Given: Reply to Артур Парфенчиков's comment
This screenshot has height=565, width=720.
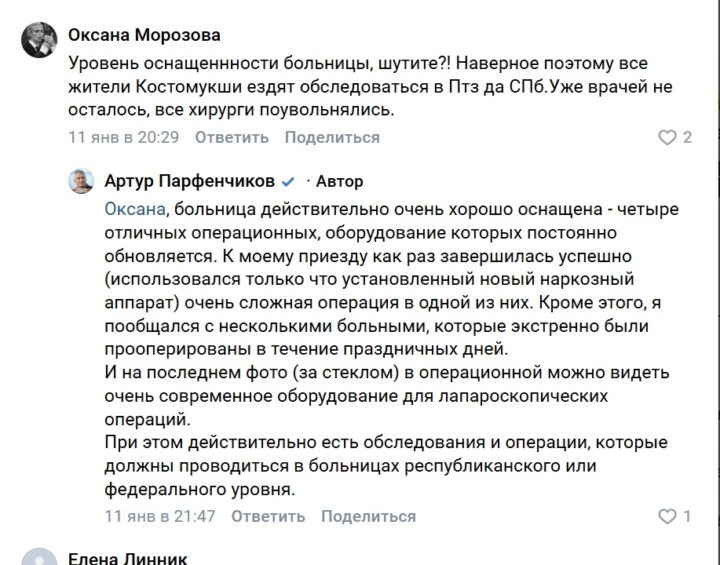Looking at the screenshot, I should point(268,516).
